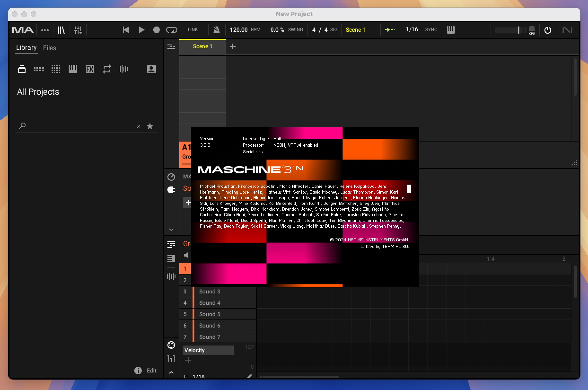Viewport: 588px width, 390px height.
Task: Toggle the metronome icon
Action: (x=216, y=30)
